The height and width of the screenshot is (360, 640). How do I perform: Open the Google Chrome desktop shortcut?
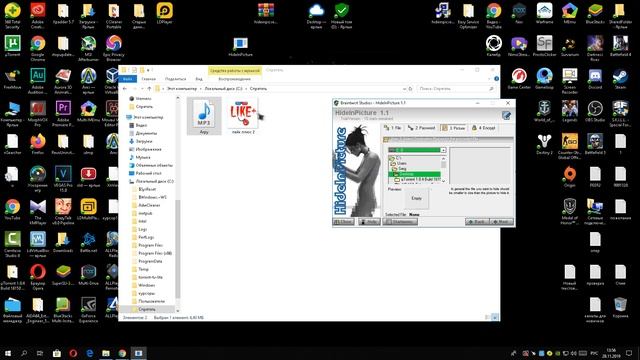click(x=38, y=47)
